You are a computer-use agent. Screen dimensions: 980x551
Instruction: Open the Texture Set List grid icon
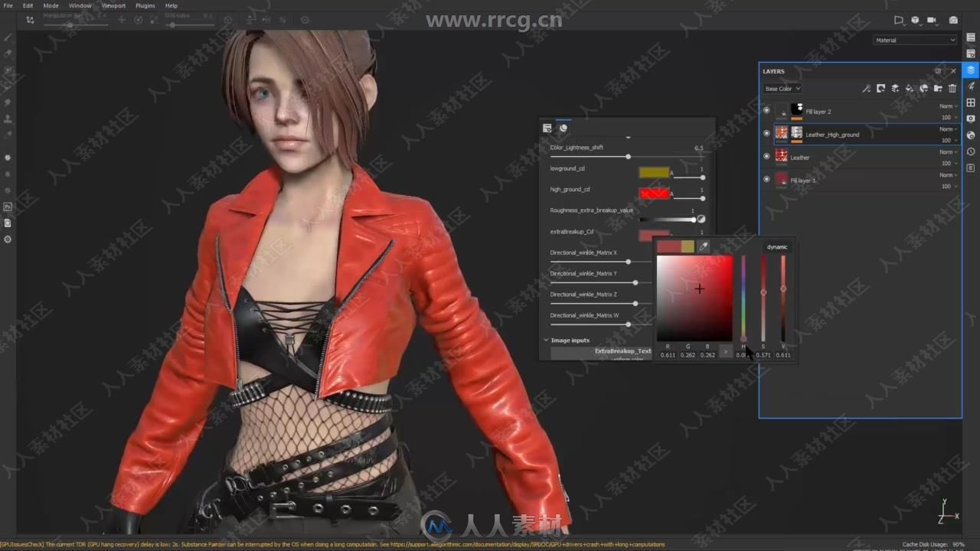[x=971, y=103]
